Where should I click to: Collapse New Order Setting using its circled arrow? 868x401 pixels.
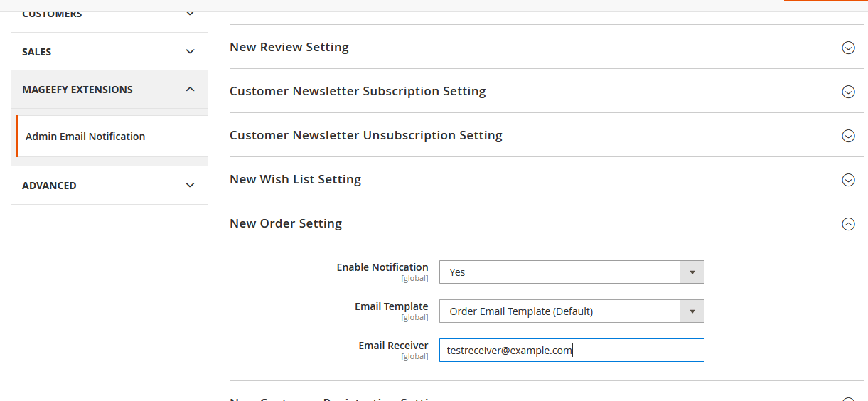coord(848,224)
